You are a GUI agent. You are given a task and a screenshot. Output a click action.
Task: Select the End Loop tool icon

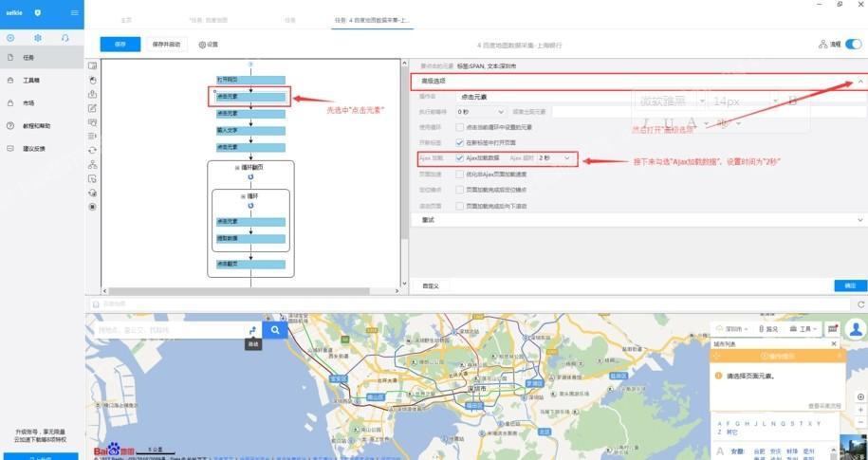click(92, 193)
